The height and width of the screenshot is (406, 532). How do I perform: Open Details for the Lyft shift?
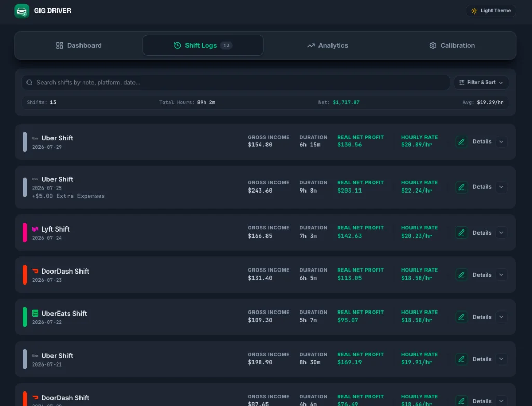click(482, 233)
